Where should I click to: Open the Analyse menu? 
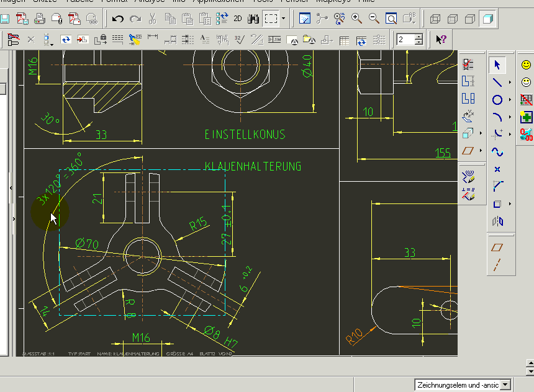(x=150, y=1)
